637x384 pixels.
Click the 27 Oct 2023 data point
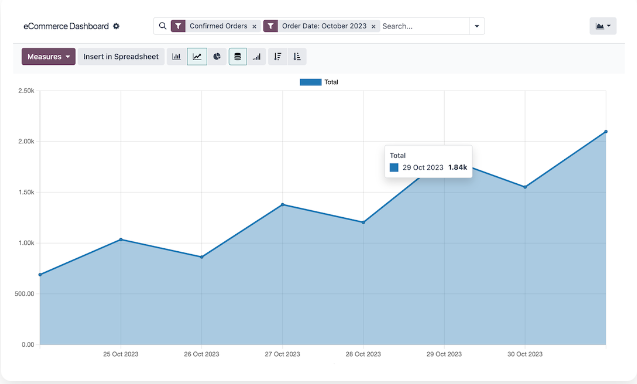click(x=283, y=204)
